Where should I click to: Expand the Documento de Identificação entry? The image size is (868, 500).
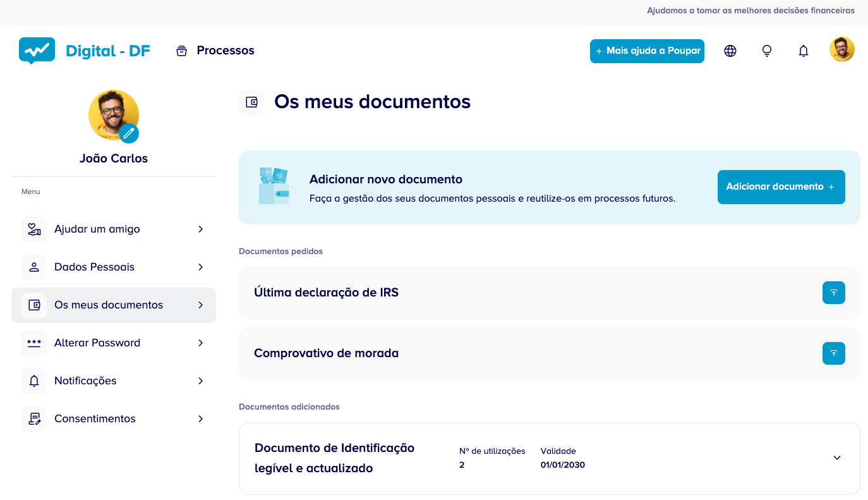tap(837, 458)
